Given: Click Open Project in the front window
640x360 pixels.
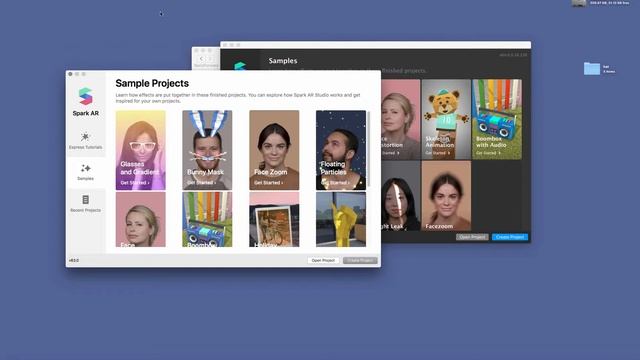Looking at the screenshot, I should (x=323, y=260).
